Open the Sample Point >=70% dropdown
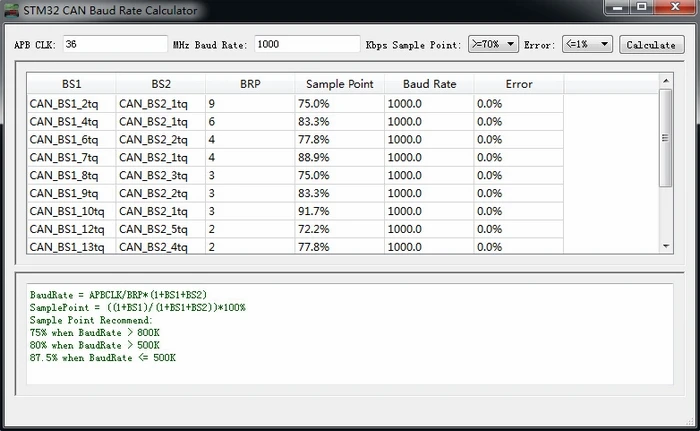The image size is (700, 431). click(x=493, y=44)
